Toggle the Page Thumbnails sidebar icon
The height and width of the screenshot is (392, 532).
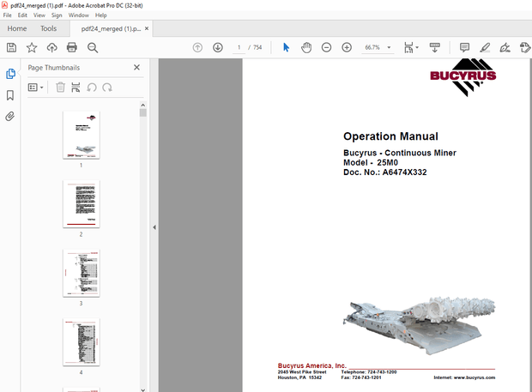(x=10, y=74)
